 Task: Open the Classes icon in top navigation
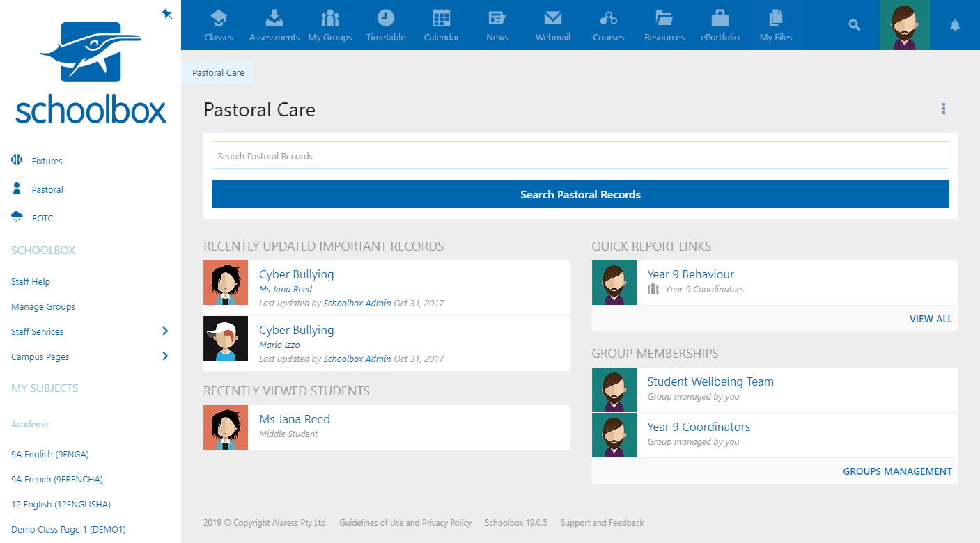pos(219,19)
